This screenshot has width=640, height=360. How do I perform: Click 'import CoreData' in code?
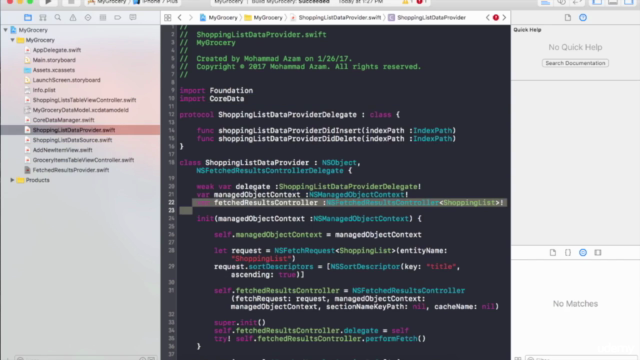pyautogui.click(x=212, y=98)
